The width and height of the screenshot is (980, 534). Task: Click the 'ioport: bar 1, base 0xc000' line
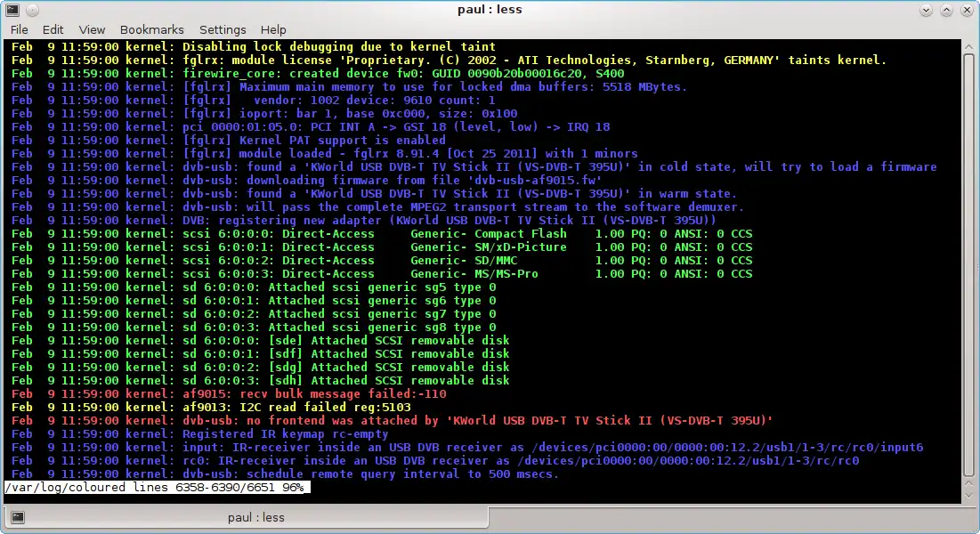tap(264, 113)
